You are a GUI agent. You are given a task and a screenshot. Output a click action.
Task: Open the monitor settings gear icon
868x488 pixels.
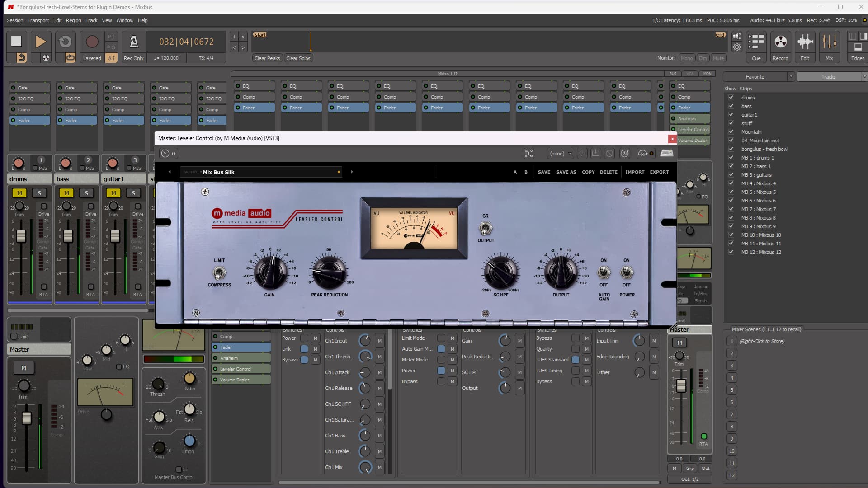coord(737,47)
